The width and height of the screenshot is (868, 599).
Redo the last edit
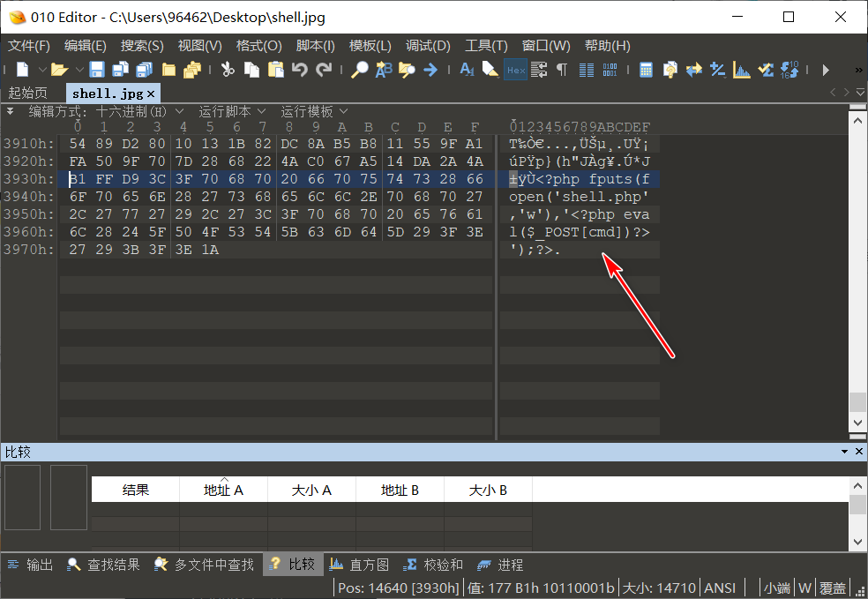point(324,69)
